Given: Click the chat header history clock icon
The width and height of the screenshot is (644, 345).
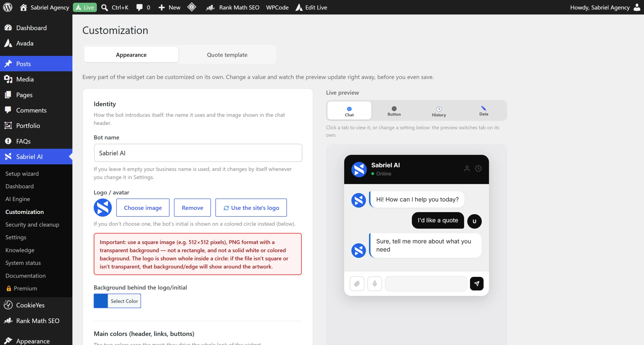Looking at the screenshot, I should coord(478,168).
